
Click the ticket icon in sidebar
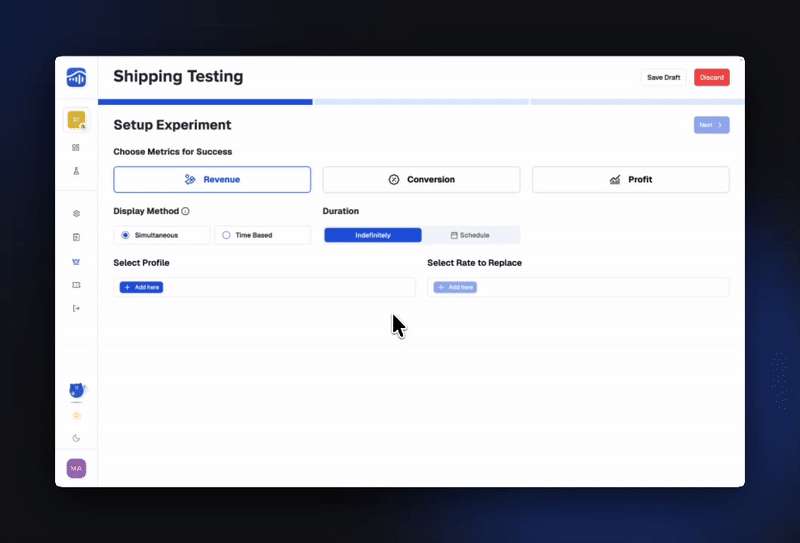[x=76, y=285]
